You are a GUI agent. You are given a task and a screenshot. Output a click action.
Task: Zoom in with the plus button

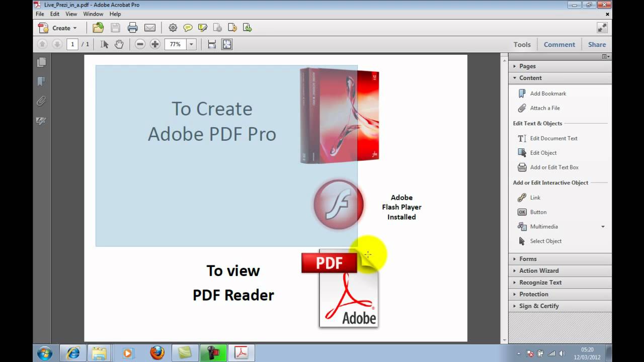click(155, 44)
